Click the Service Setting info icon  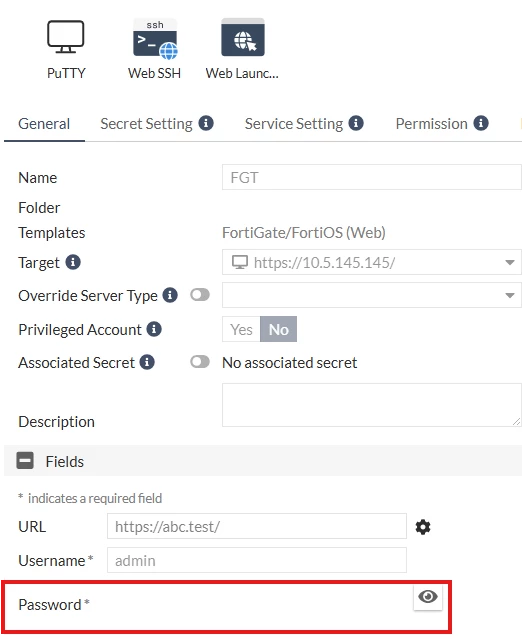(356, 123)
